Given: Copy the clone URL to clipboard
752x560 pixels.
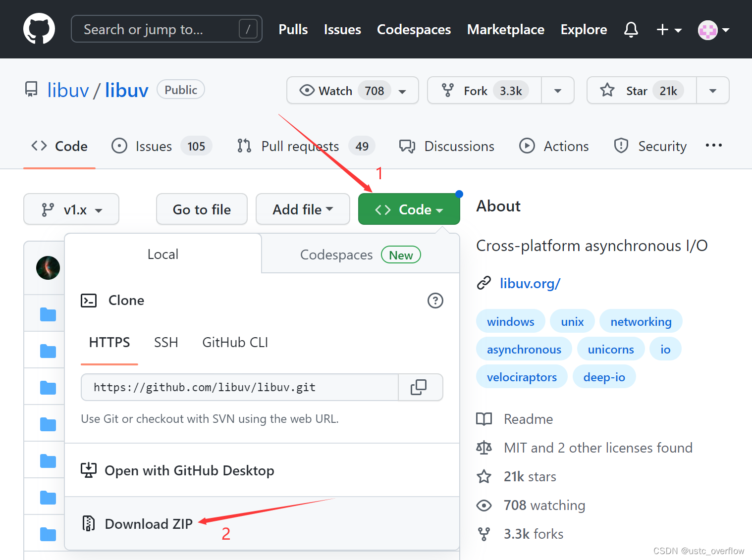Looking at the screenshot, I should [420, 387].
